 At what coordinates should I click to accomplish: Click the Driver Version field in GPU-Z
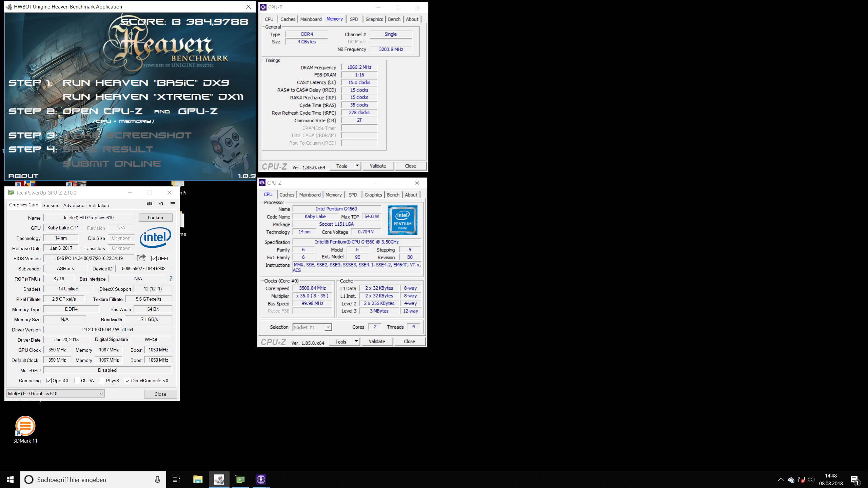(x=108, y=329)
